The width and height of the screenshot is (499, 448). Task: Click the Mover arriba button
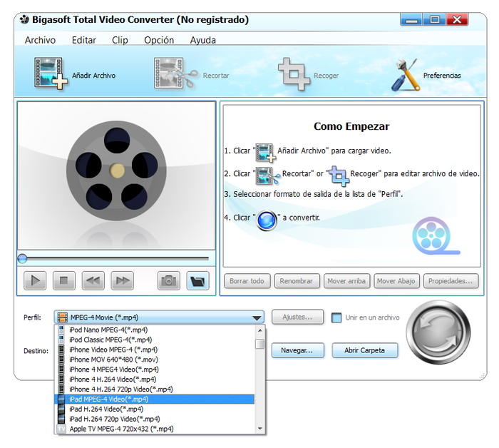click(346, 281)
